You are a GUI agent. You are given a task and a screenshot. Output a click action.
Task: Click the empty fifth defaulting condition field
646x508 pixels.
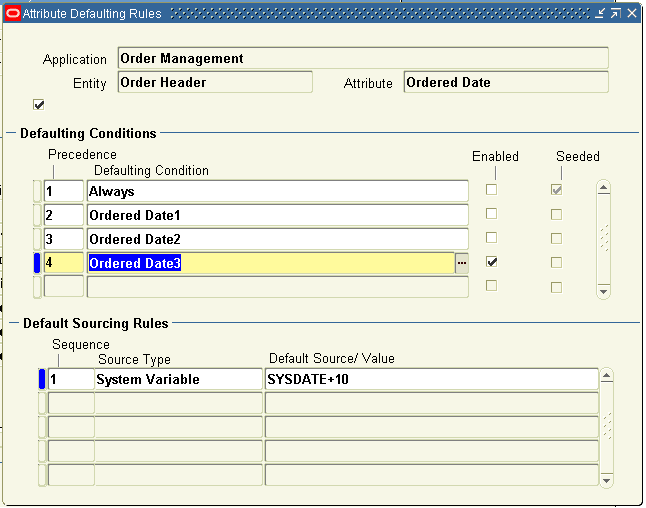[278, 286]
